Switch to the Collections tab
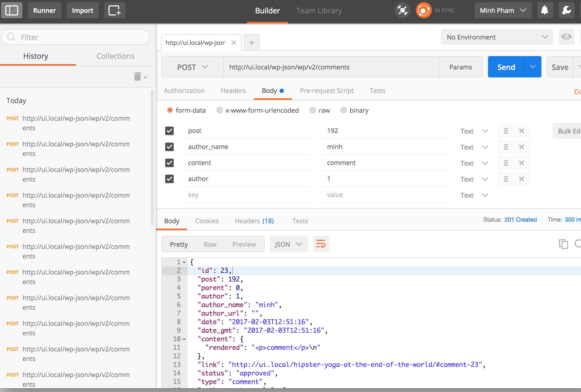 tap(115, 56)
